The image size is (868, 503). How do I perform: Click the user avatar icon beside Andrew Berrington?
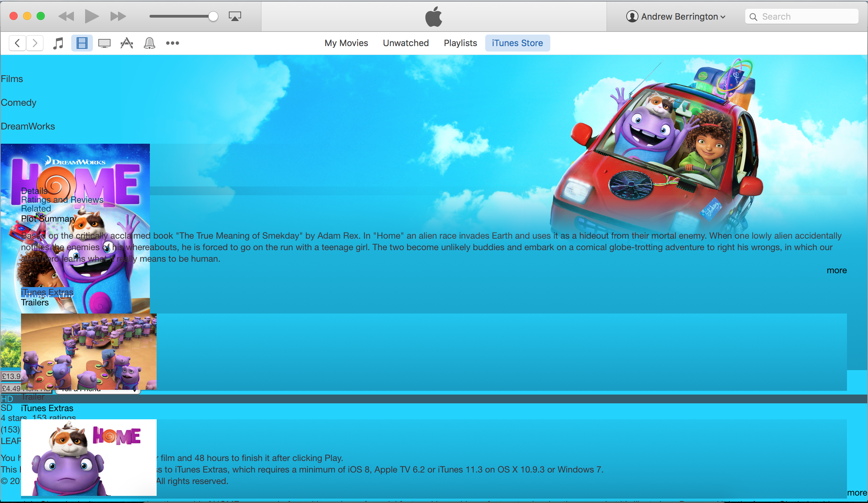(632, 17)
